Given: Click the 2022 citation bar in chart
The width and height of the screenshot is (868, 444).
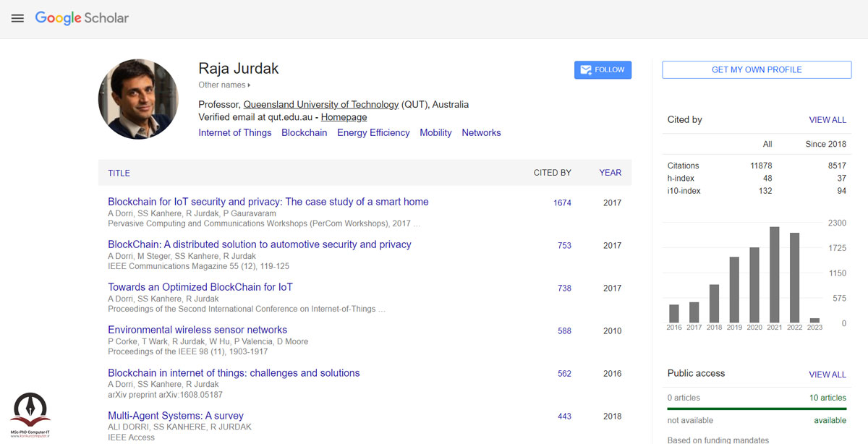Looking at the screenshot, I should coord(795,278).
